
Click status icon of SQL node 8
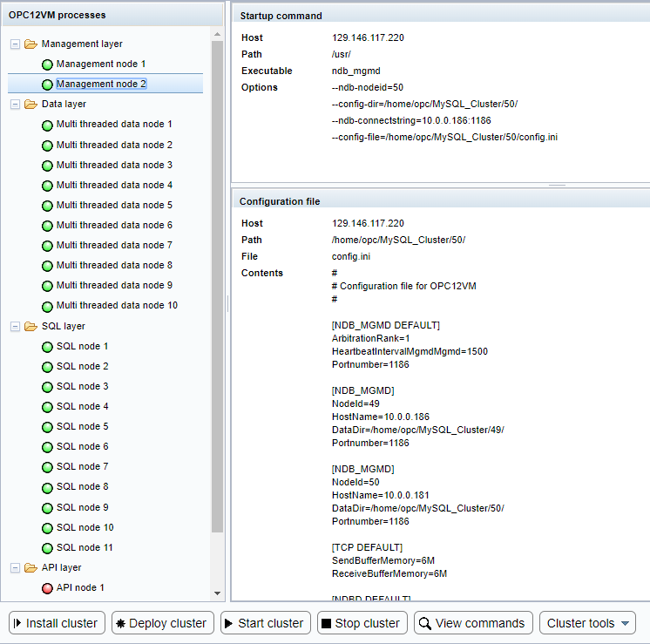click(47, 488)
